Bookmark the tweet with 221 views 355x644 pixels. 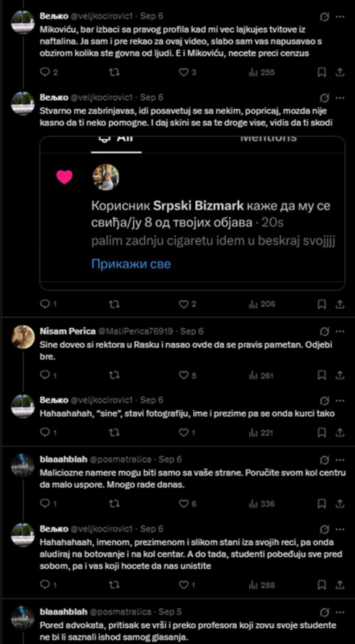pos(322,432)
